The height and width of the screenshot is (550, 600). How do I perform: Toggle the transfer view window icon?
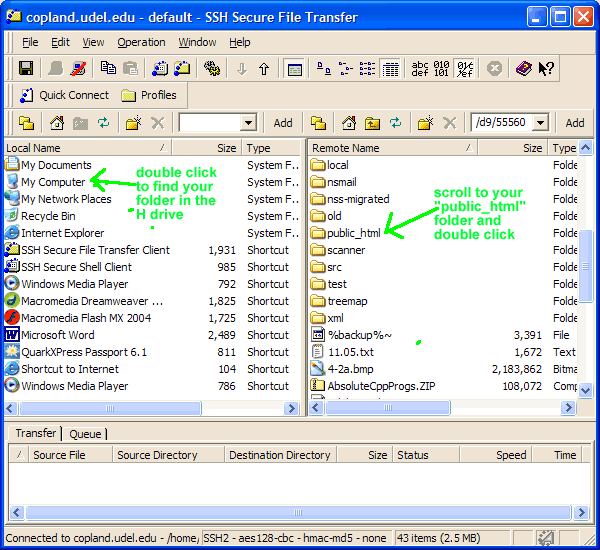pyautogui.click(x=294, y=70)
